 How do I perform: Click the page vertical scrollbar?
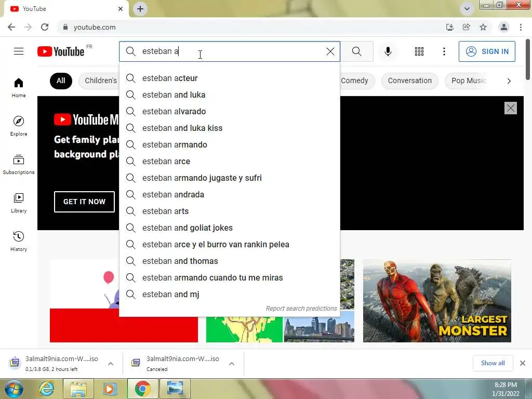(528, 60)
